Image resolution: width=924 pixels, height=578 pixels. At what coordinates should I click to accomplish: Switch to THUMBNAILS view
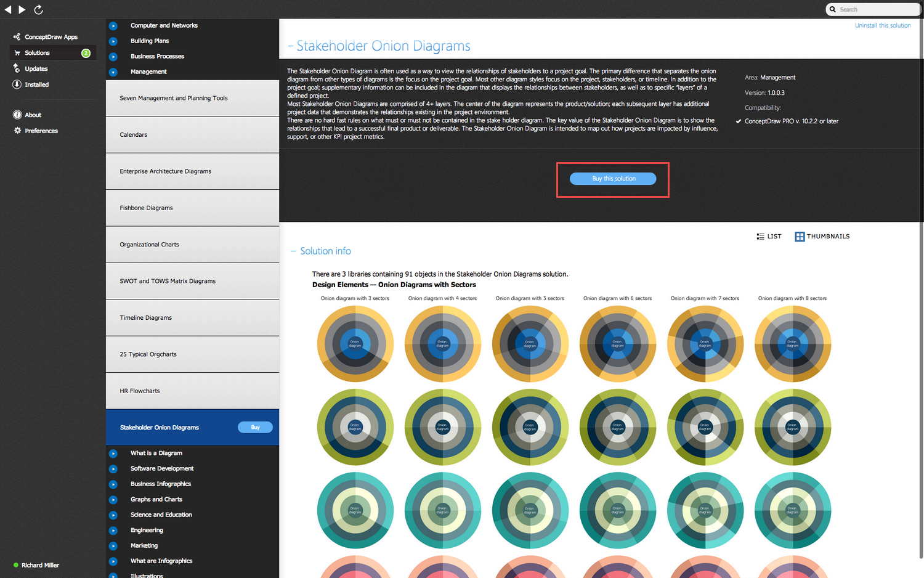click(x=822, y=237)
